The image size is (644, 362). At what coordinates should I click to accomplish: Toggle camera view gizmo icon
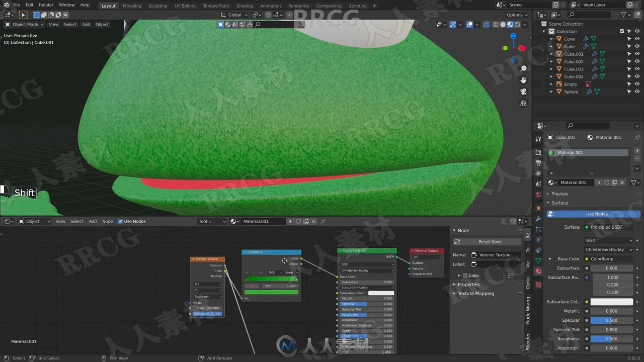523,92
